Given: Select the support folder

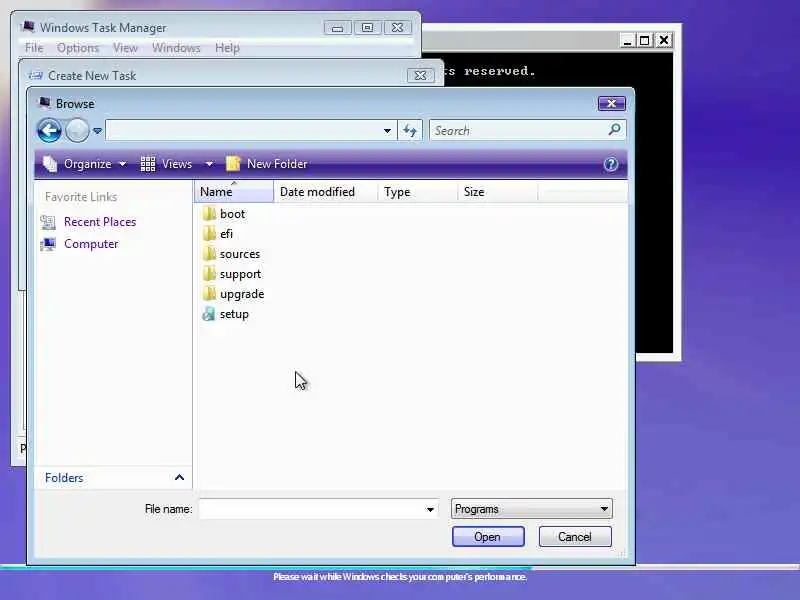Looking at the screenshot, I should [x=232, y=274].
